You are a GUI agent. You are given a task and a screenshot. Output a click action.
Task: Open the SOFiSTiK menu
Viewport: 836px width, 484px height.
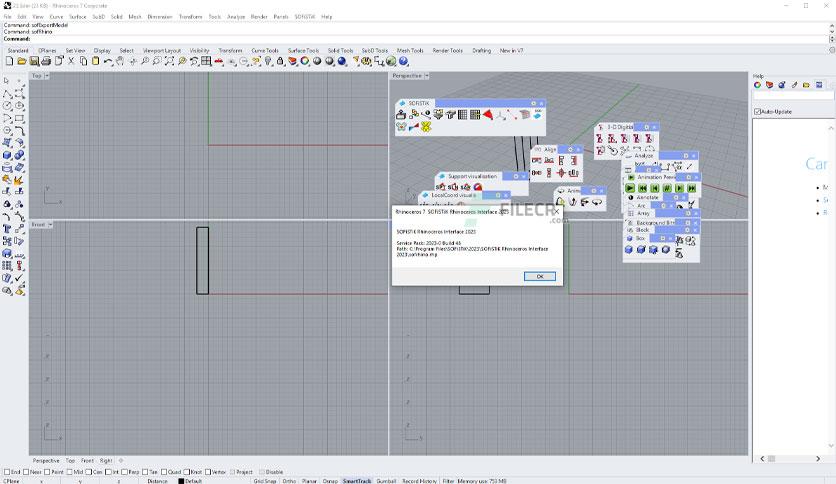point(304,17)
